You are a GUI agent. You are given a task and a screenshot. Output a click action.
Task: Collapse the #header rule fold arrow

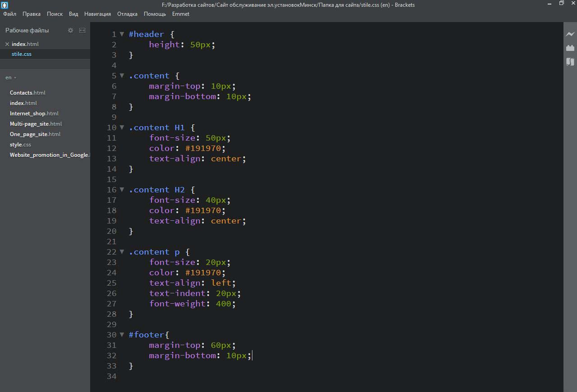coord(122,34)
